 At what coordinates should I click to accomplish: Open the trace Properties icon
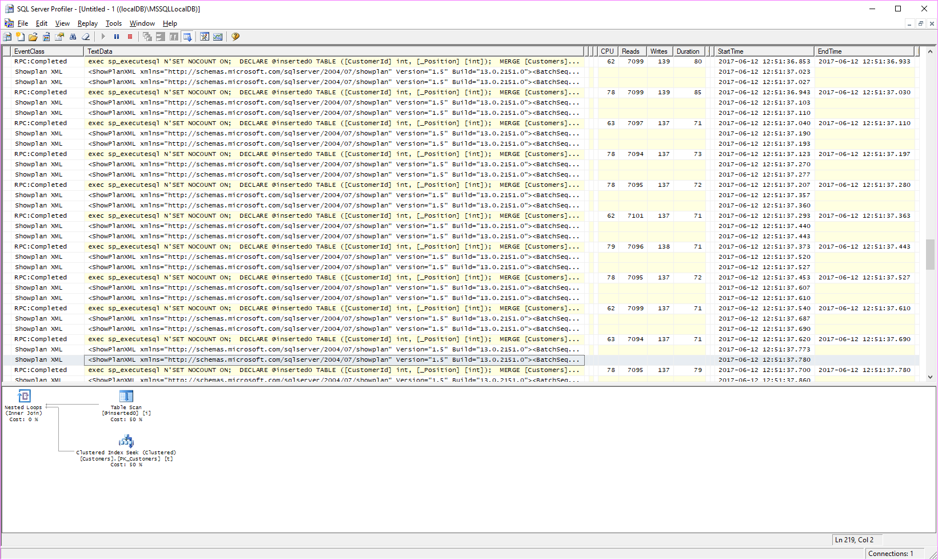(x=59, y=37)
